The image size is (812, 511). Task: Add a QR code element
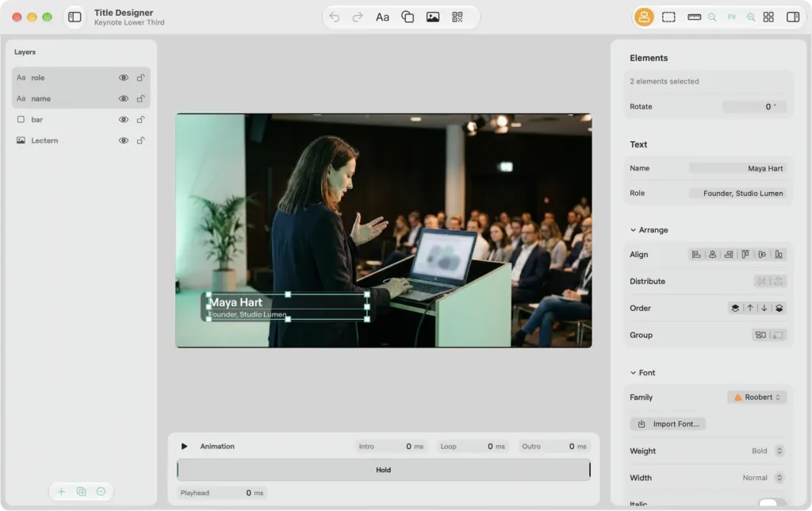pos(458,17)
